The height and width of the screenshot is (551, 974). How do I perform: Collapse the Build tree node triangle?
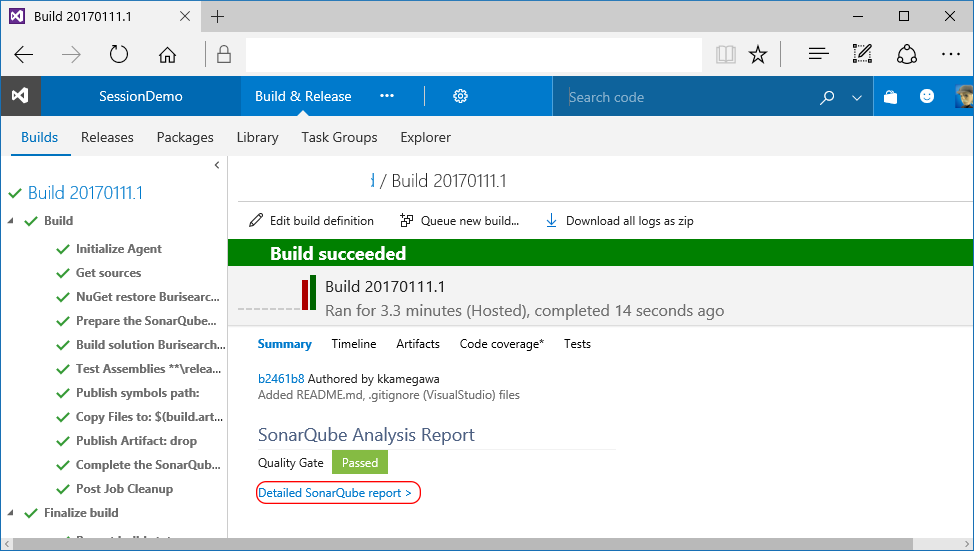click(11, 221)
